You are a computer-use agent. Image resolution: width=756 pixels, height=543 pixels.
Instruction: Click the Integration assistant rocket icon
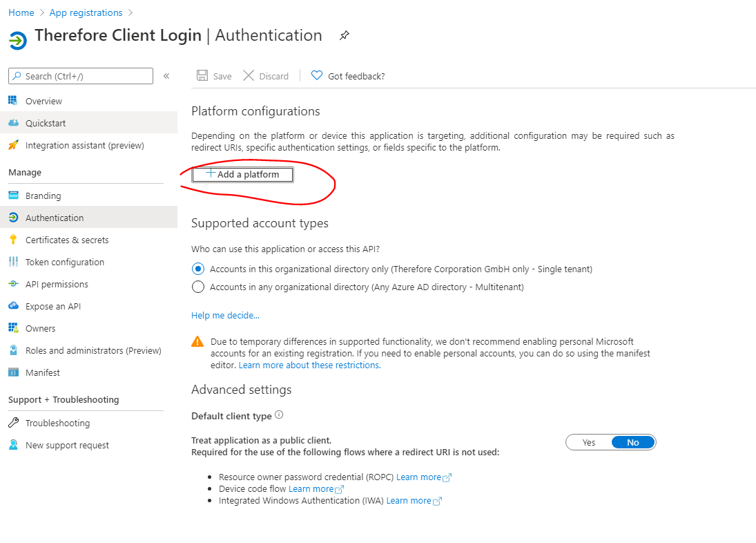(13, 145)
